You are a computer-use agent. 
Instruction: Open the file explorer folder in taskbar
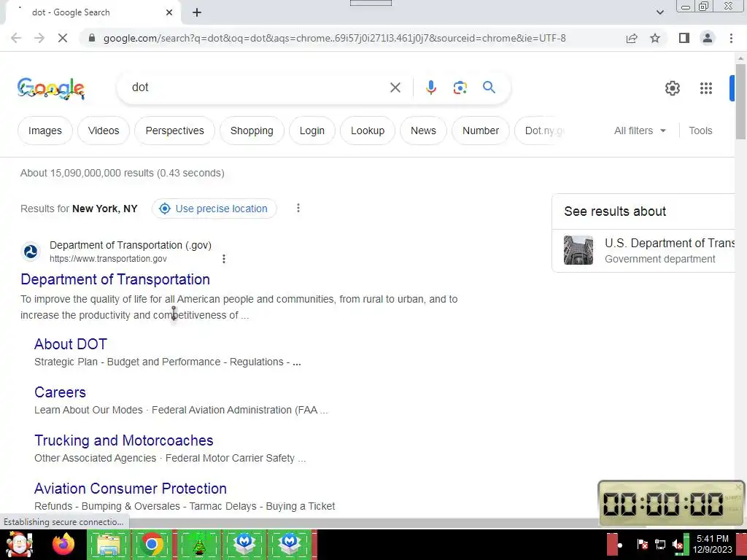click(108, 544)
